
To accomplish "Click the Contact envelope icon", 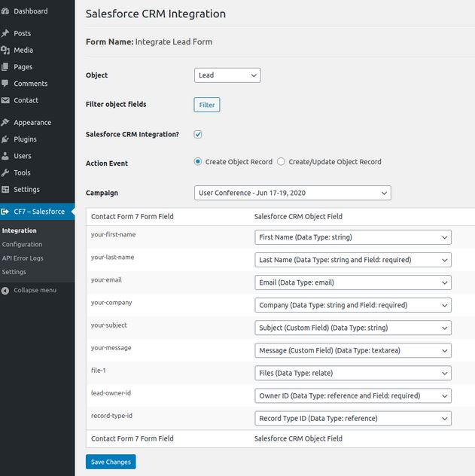I will [x=5, y=100].
